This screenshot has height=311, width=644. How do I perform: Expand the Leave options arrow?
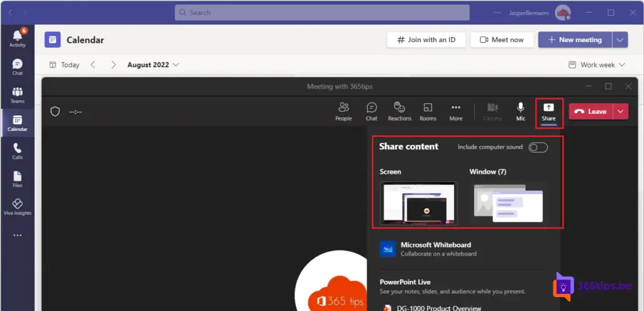click(x=621, y=111)
